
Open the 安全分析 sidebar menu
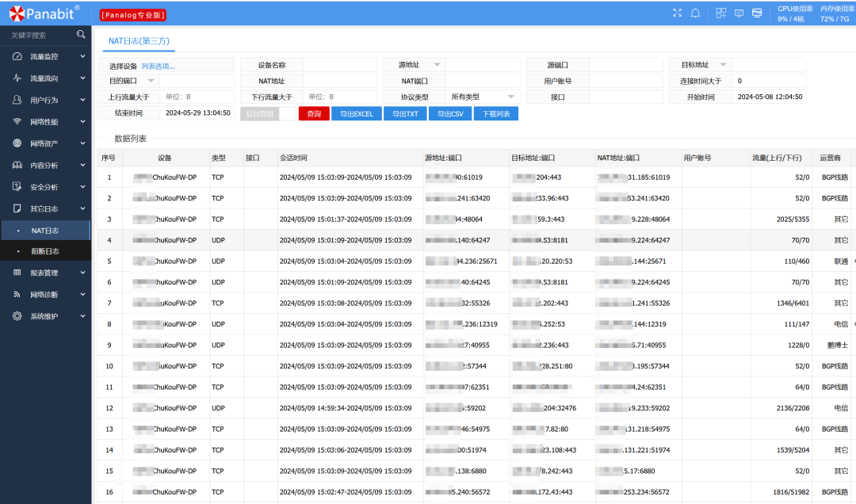click(45, 187)
